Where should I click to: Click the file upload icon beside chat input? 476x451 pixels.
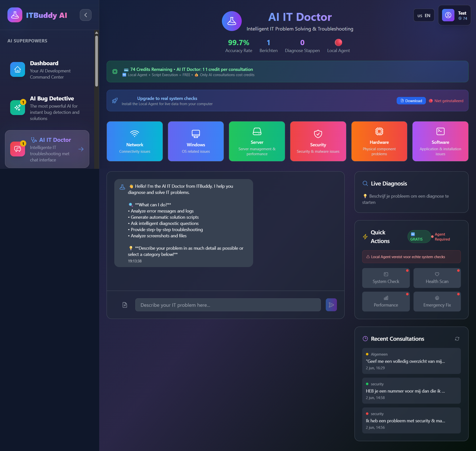point(125,305)
